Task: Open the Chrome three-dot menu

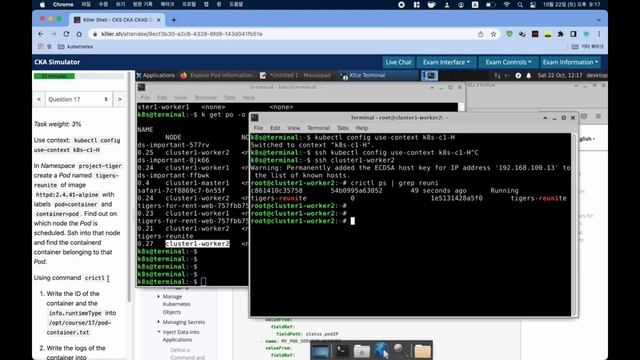Action: [599, 34]
